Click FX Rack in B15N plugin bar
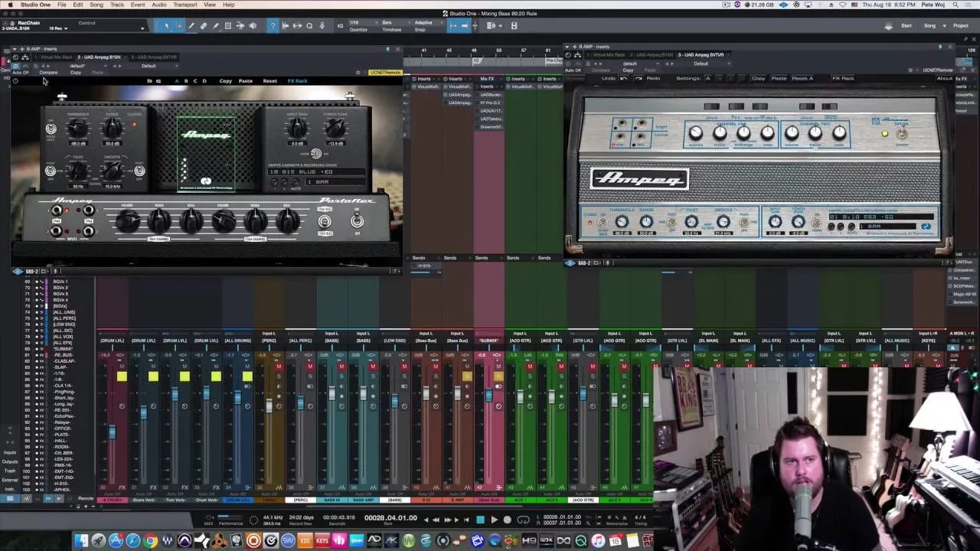980x551 pixels. [297, 81]
